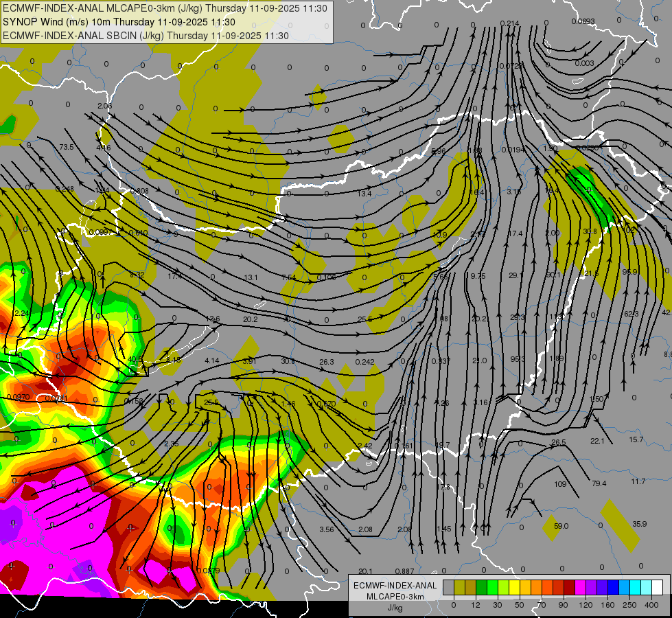Click the map value 0.887
The width and height of the screenshot is (672, 618).
[404, 571]
